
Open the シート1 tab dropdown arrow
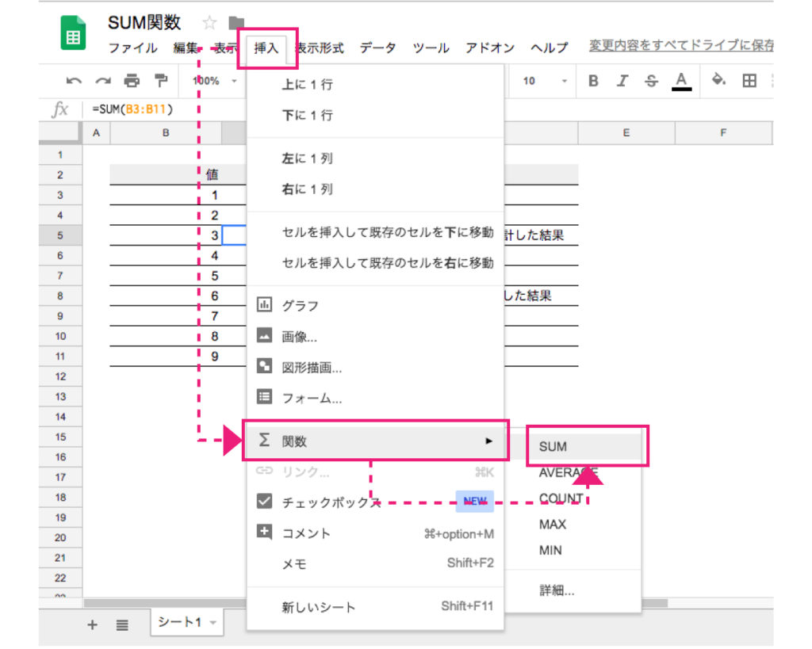(212, 624)
